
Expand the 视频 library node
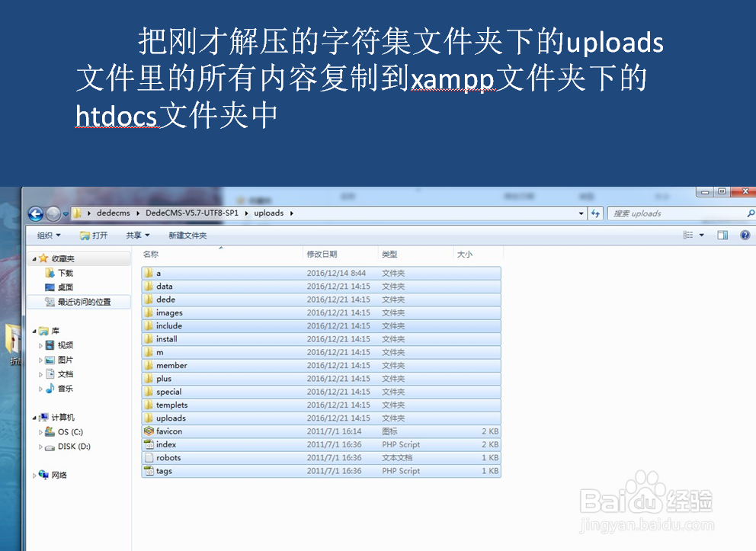coord(40,346)
